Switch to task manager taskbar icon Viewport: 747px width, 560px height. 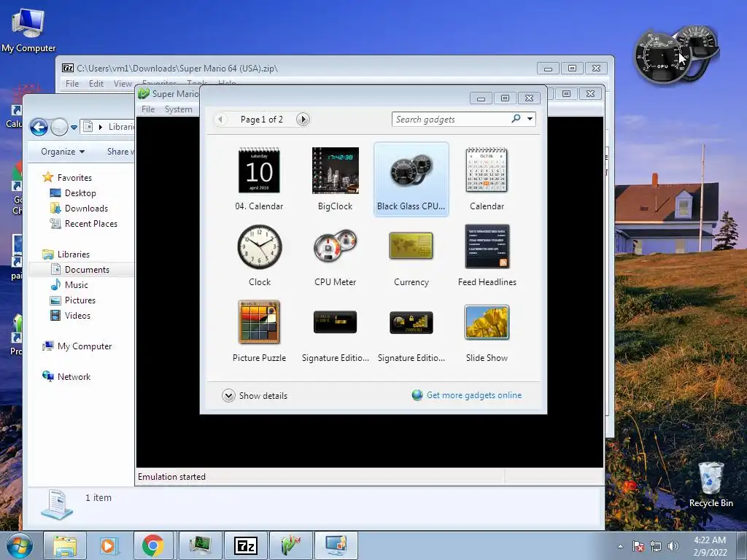click(200, 545)
